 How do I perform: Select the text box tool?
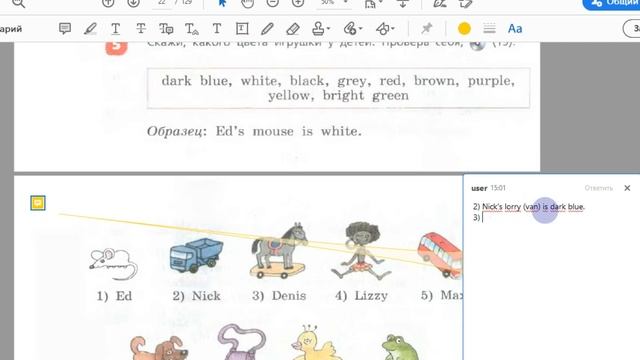242,29
